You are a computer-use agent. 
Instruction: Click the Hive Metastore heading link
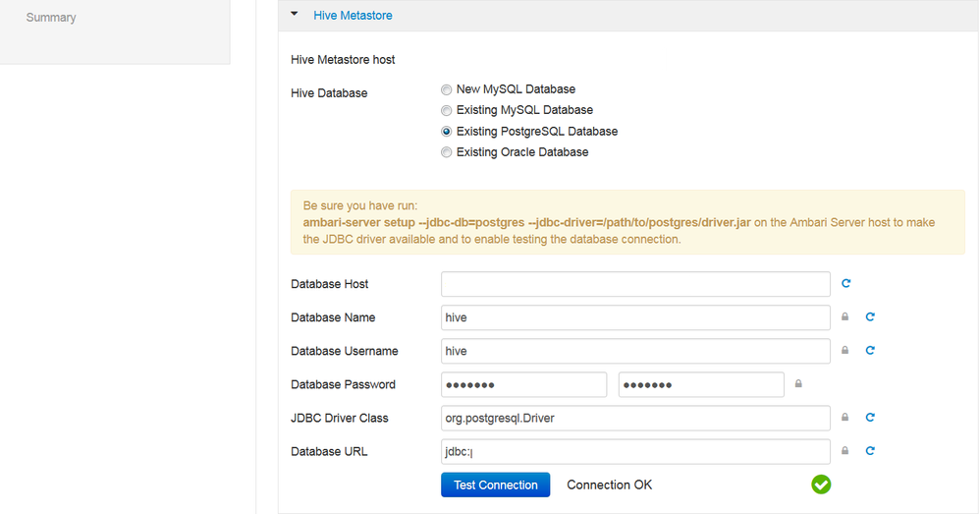coord(353,16)
